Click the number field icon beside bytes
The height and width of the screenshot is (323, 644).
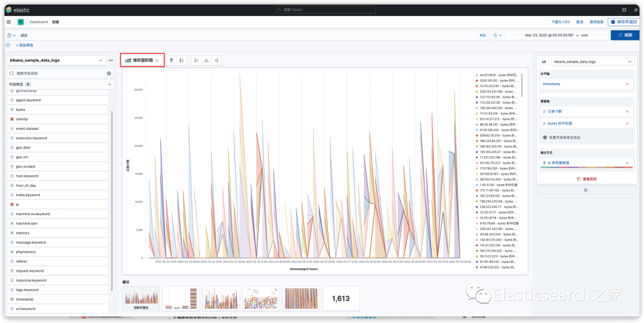(x=12, y=110)
